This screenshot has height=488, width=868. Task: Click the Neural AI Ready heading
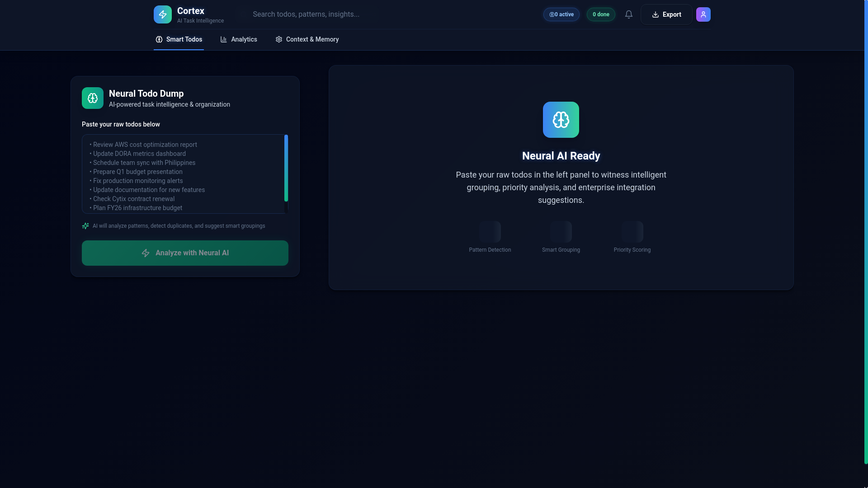[561, 156]
